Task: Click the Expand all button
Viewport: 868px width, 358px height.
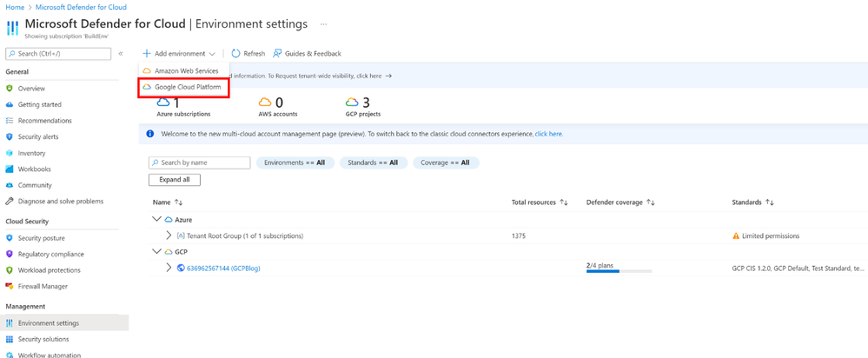Action: pos(175,180)
